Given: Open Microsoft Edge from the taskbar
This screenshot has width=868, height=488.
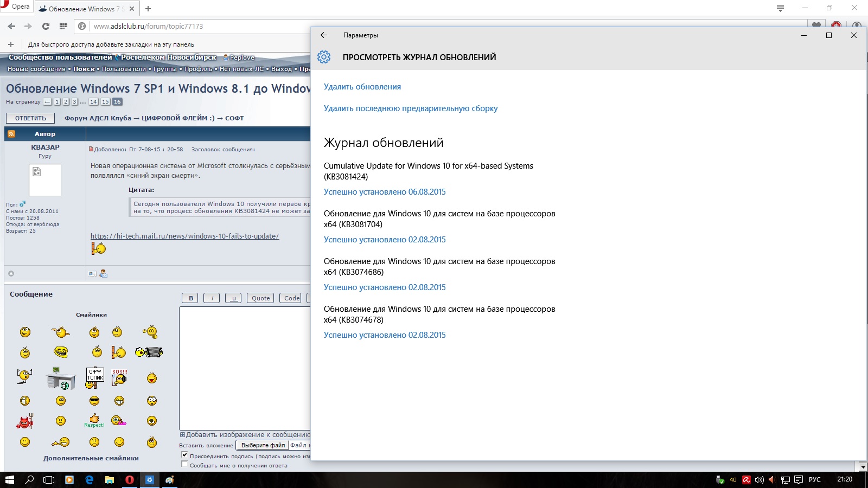Looking at the screenshot, I should click(x=90, y=480).
